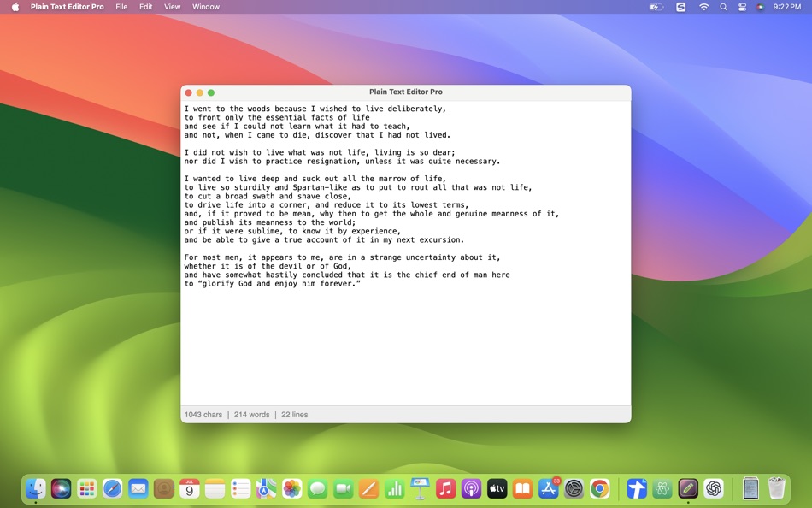Click the S app menu bar icon

[681, 7]
